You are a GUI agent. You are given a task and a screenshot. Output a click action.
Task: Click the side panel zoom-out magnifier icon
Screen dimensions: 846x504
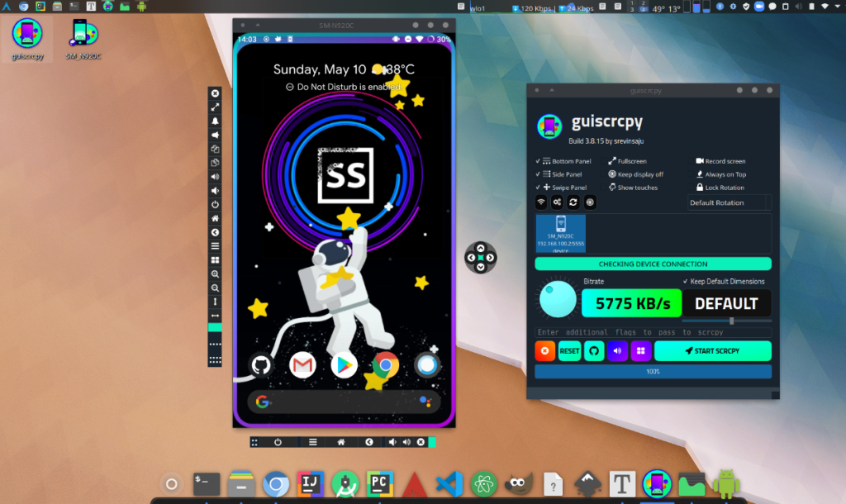pyautogui.click(x=215, y=288)
